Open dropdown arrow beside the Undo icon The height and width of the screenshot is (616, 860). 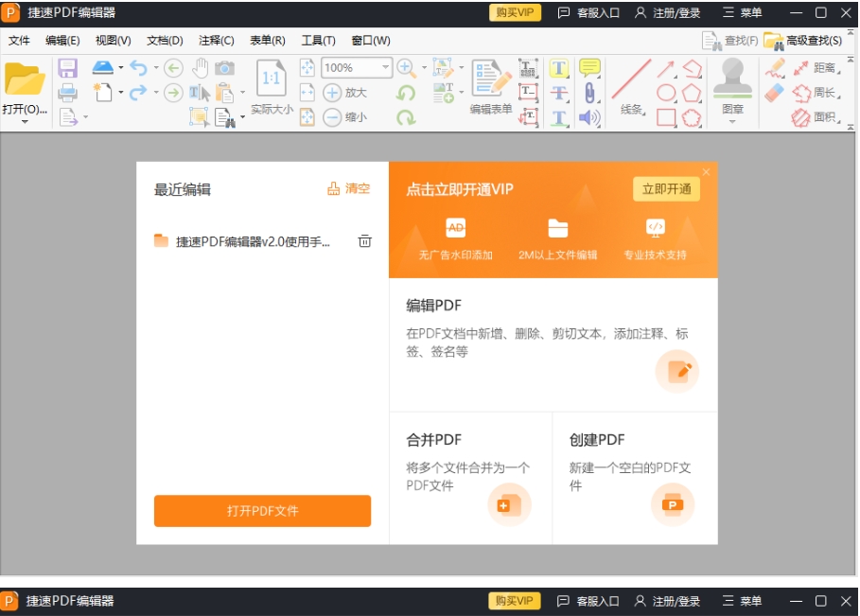tap(156, 68)
